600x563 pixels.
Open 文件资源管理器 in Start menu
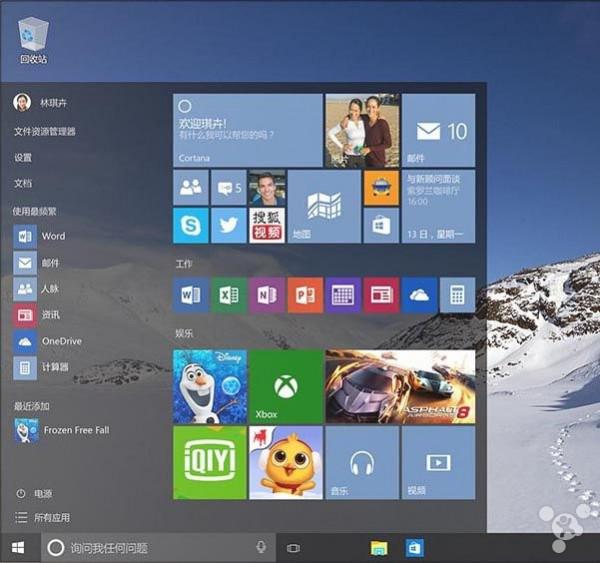point(45,132)
